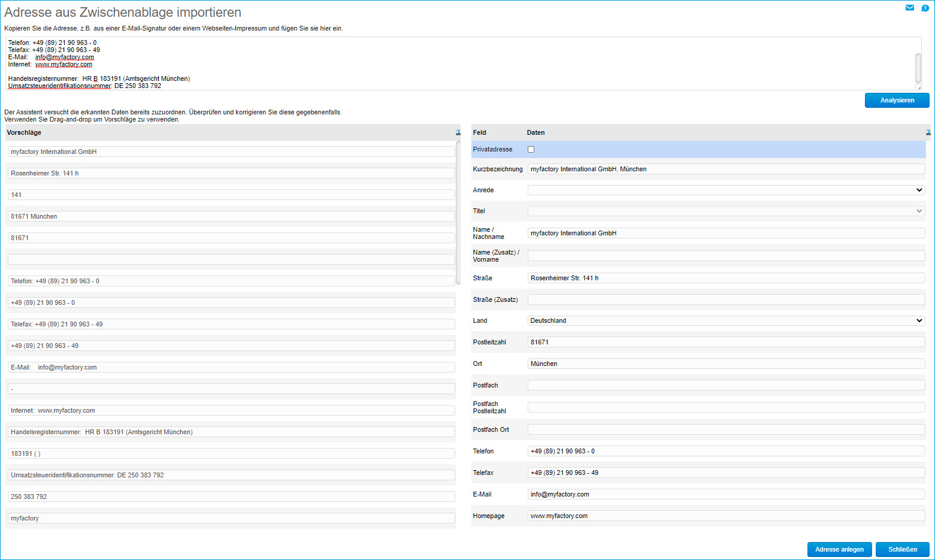Click the export icon in Vorschläge header
The width and height of the screenshot is (935, 560).
pyautogui.click(x=458, y=132)
